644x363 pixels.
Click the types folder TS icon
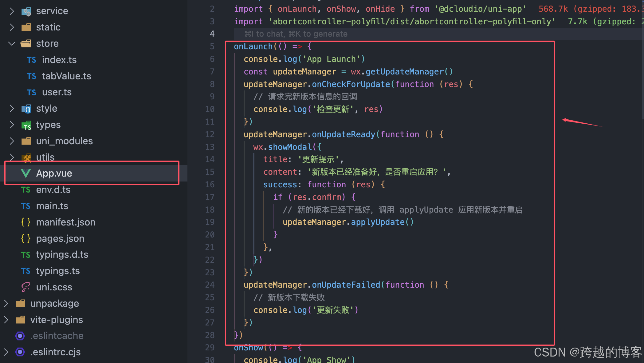coord(26,125)
